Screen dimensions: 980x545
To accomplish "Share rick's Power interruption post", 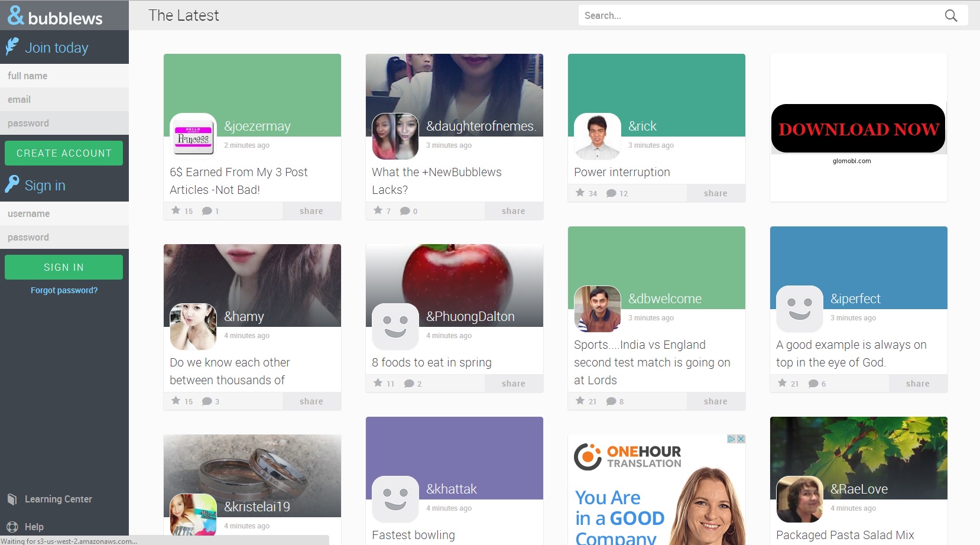I will click(x=716, y=193).
